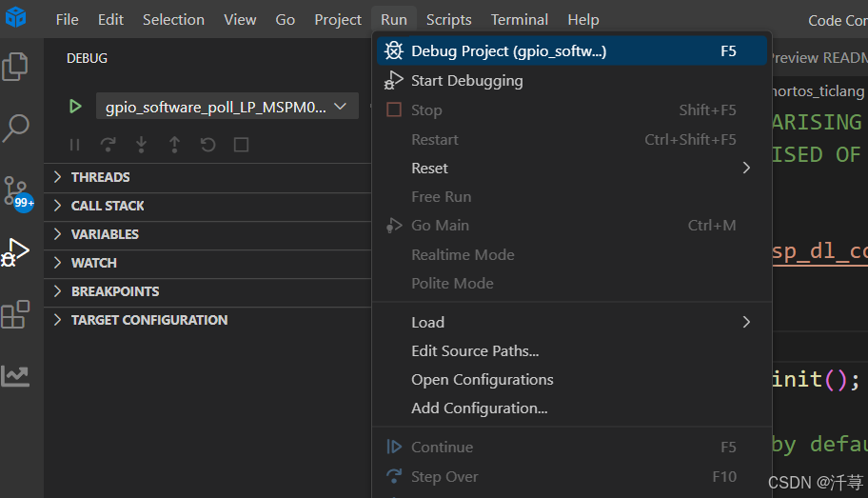Open the Terminal menu

click(x=519, y=19)
